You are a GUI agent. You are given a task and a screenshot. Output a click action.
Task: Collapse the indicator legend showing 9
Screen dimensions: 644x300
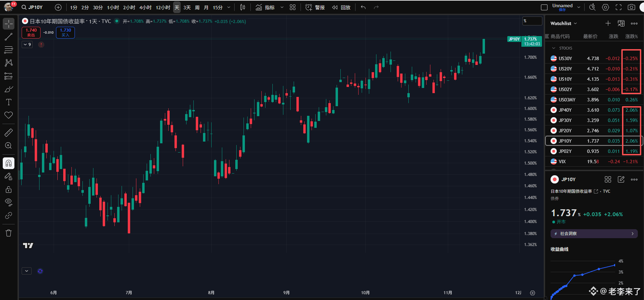click(x=27, y=44)
